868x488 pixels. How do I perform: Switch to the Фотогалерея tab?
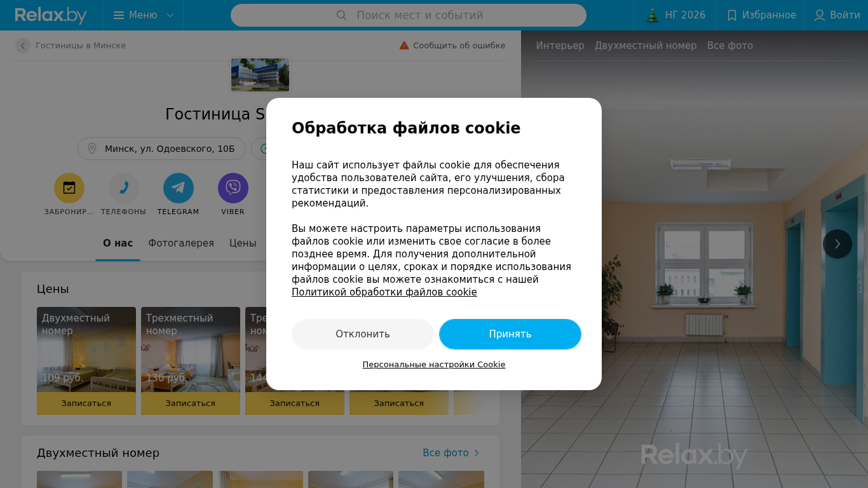(x=181, y=243)
